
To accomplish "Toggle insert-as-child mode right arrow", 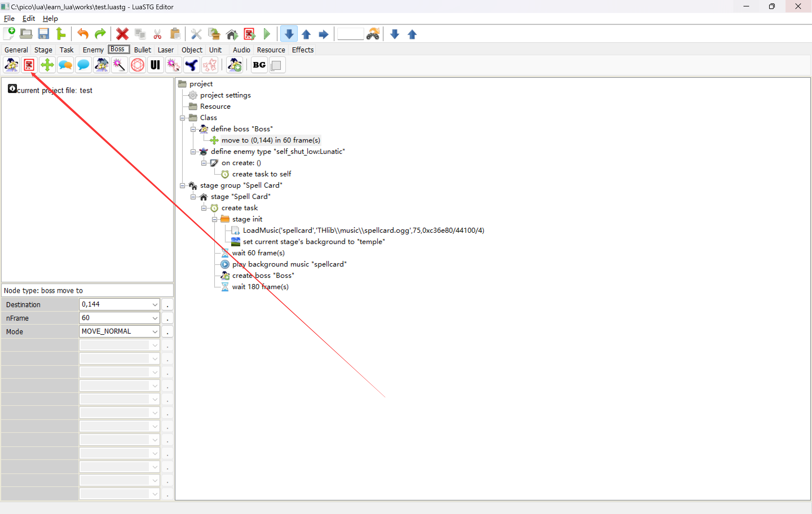I will (323, 34).
